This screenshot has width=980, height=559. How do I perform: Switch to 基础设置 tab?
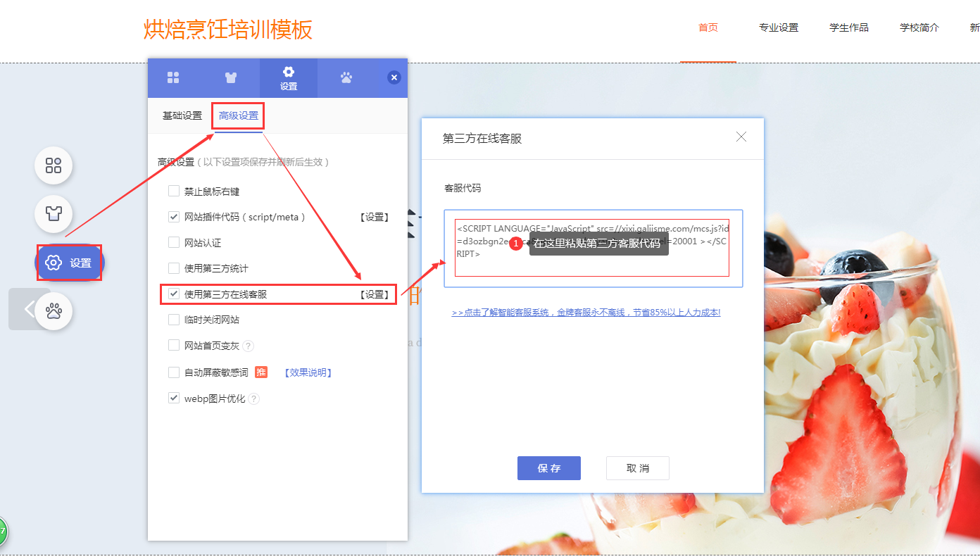(182, 115)
